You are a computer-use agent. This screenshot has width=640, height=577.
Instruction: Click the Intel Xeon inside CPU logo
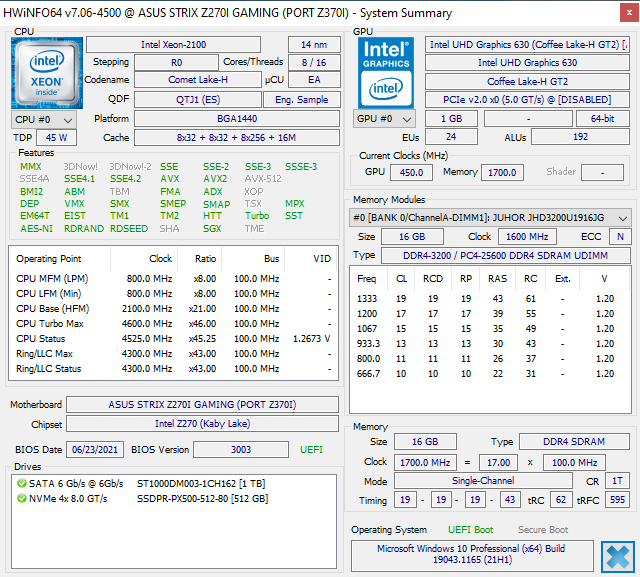(x=47, y=73)
